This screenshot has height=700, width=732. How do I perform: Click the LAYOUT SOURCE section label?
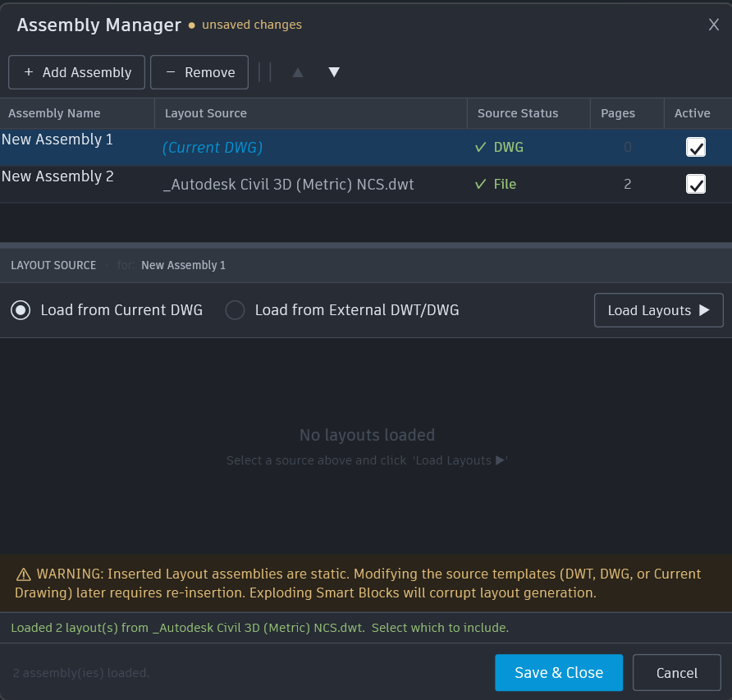[x=53, y=265]
